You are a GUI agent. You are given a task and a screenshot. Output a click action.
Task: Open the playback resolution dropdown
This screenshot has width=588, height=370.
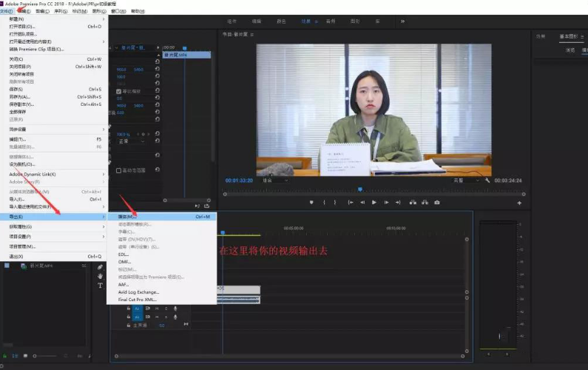466,181
